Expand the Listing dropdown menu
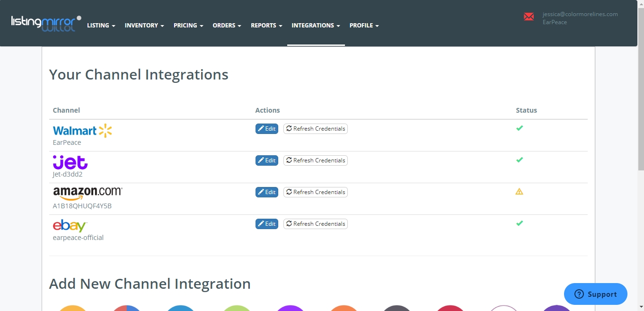The image size is (644, 311). tap(101, 26)
